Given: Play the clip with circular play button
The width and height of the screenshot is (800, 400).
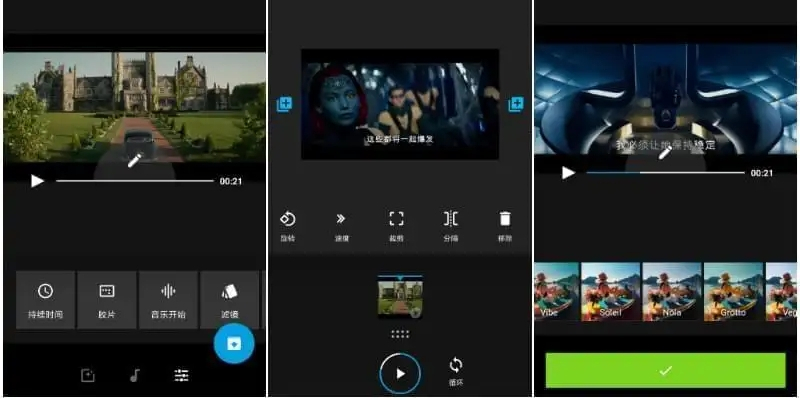Looking at the screenshot, I should click(401, 374).
